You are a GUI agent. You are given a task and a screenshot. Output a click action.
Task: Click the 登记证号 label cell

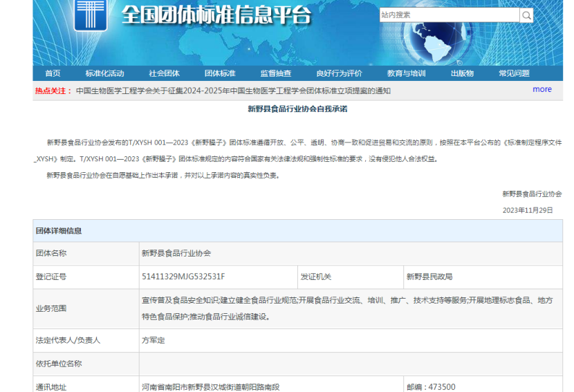[86, 277]
